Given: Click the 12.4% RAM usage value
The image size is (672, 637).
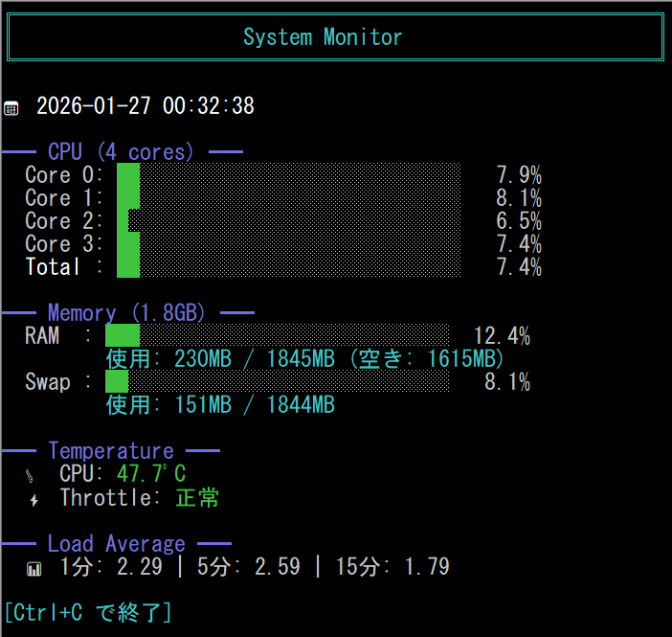Looking at the screenshot, I should (x=502, y=336).
